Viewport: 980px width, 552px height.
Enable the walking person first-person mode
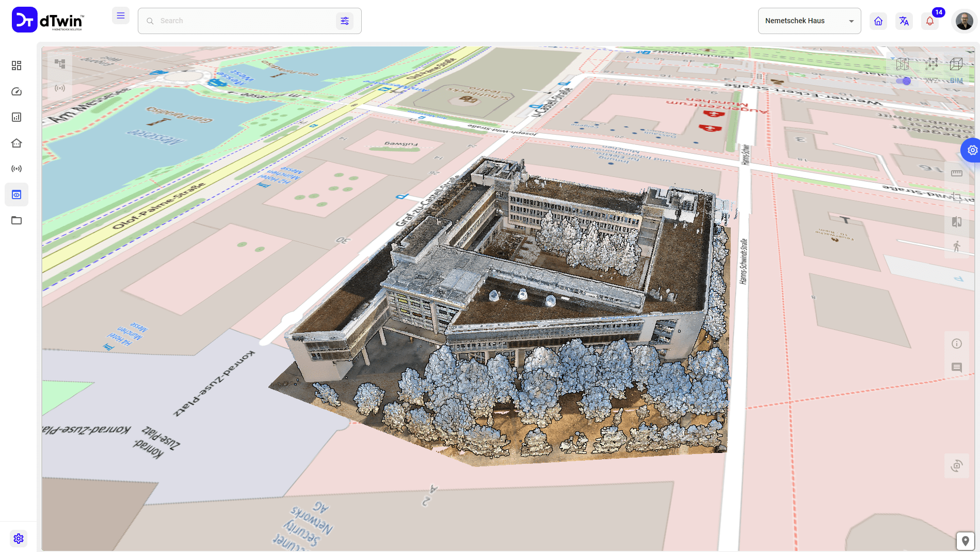coord(957,246)
